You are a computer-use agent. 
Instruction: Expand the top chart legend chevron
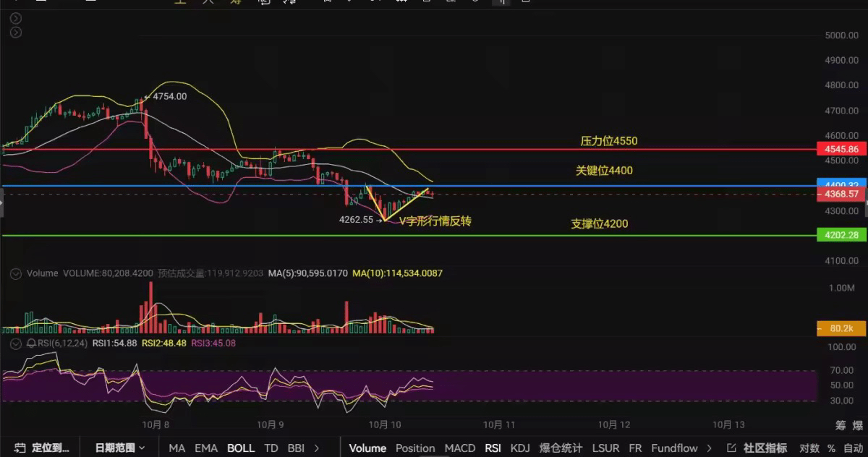16,18
